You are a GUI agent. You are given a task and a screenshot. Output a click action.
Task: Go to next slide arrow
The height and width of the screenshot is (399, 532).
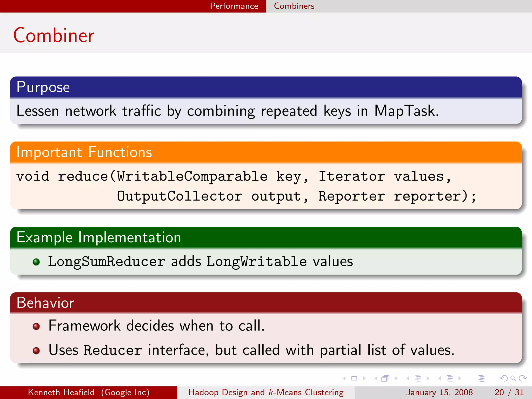pyautogui.click(x=364, y=378)
